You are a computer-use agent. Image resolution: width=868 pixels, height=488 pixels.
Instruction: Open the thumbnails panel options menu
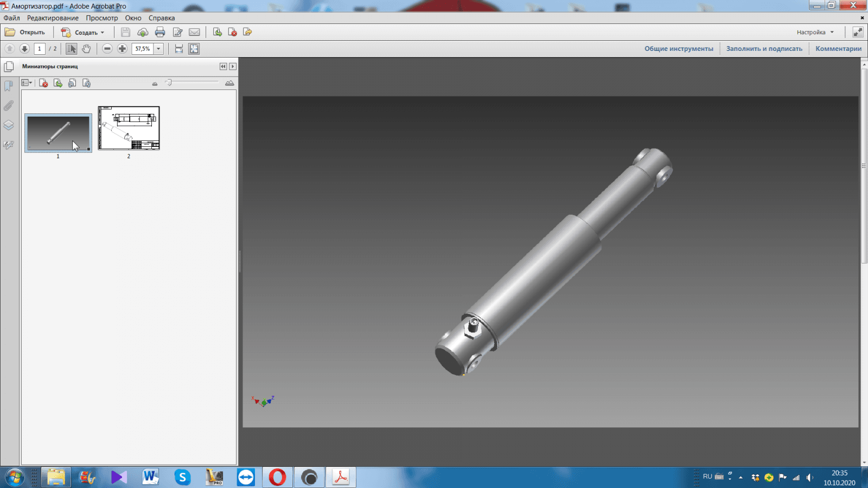[x=27, y=83]
